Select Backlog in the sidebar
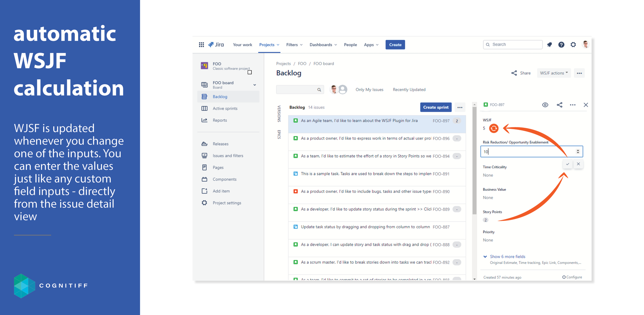 click(x=228, y=97)
